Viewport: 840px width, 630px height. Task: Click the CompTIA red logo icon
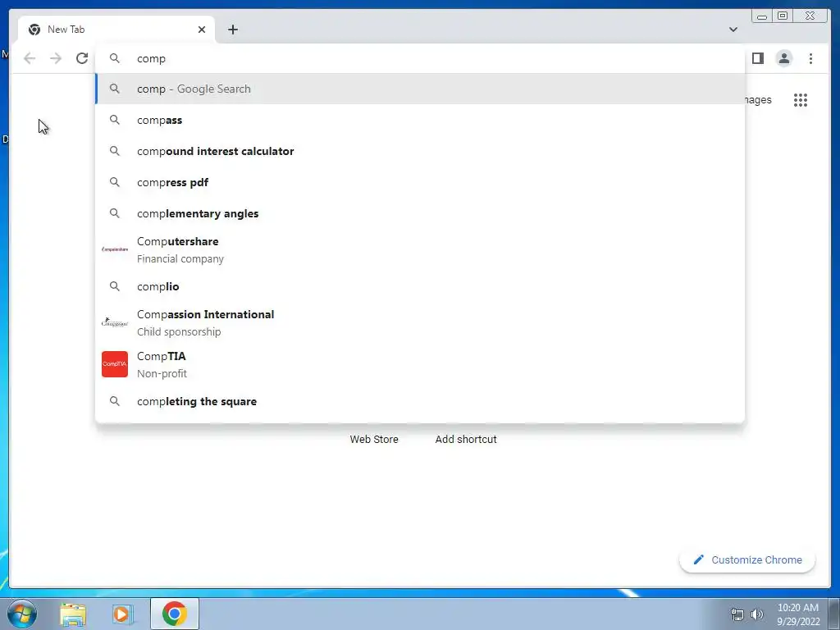pyautogui.click(x=115, y=364)
